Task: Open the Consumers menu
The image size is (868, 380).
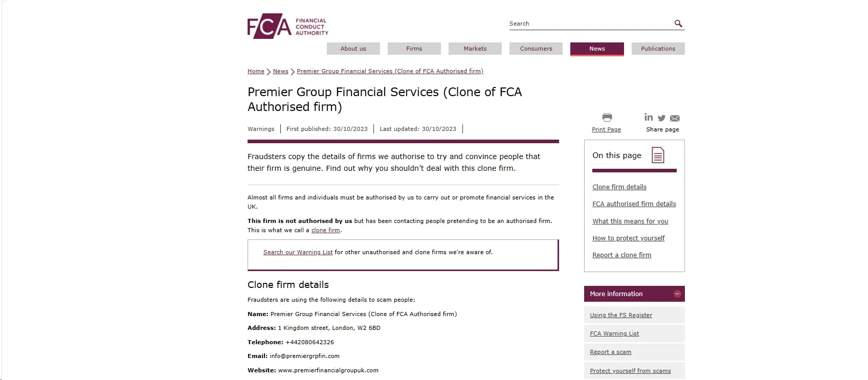Action: tap(536, 49)
